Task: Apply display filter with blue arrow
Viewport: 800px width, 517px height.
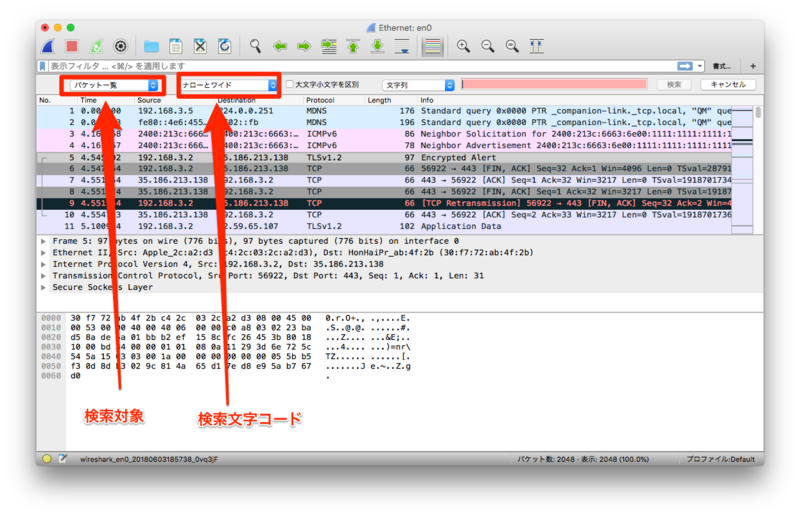Action: [685, 66]
